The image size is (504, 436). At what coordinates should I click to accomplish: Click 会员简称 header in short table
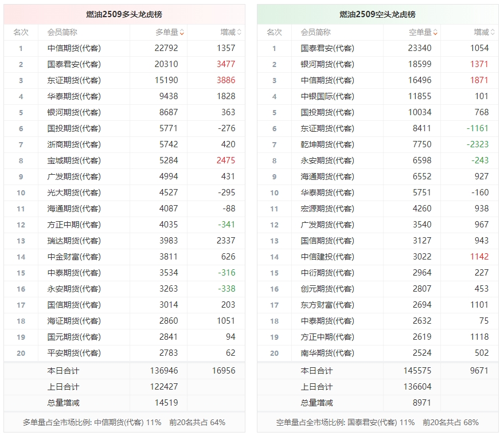[315, 33]
